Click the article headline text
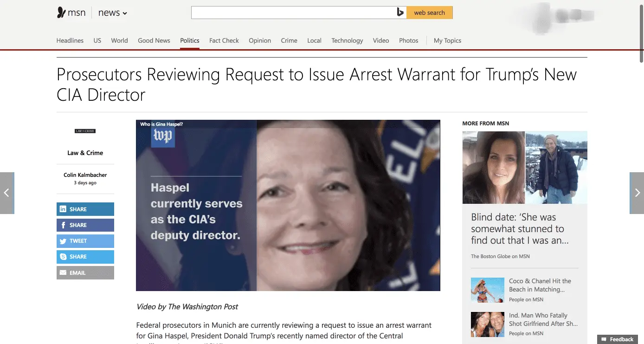The width and height of the screenshot is (644, 344). tap(316, 84)
